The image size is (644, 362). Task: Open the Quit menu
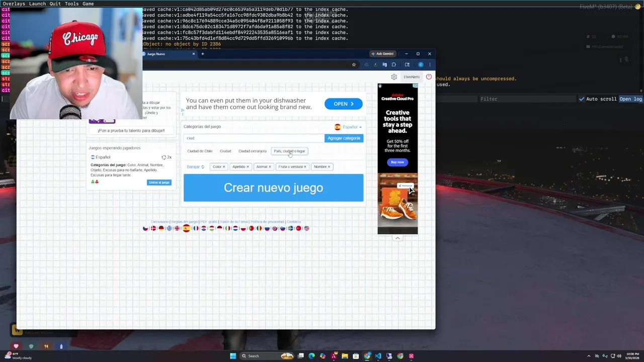(55, 4)
